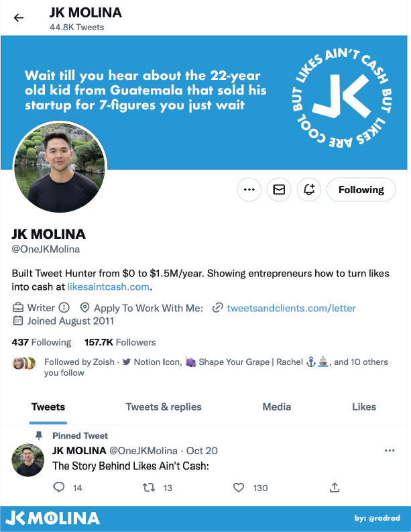Open the pinned tweet's three-dot menu
The height and width of the screenshot is (532, 411).
390,451
